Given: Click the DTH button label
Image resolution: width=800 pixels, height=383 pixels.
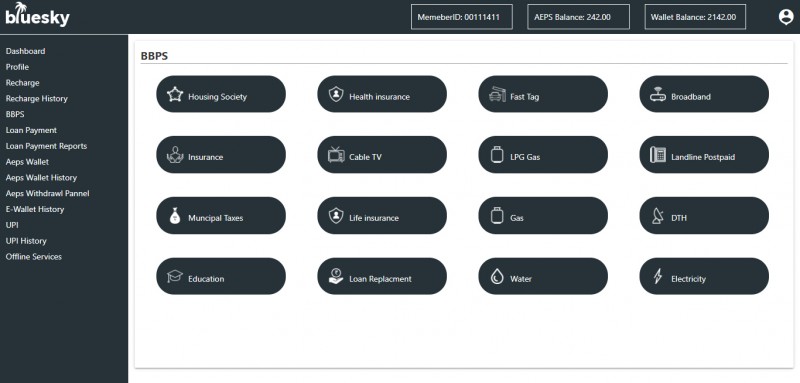Looking at the screenshot, I should click(679, 218).
